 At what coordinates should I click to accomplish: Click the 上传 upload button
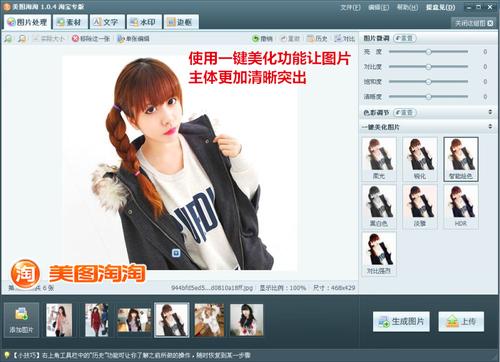click(x=461, y=321)
